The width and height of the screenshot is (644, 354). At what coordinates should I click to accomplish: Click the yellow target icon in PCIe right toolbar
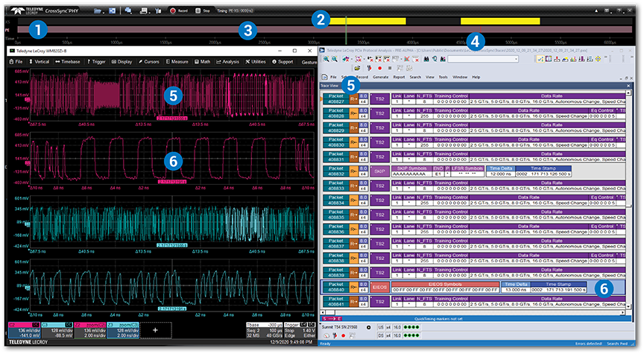pos(598,59)
